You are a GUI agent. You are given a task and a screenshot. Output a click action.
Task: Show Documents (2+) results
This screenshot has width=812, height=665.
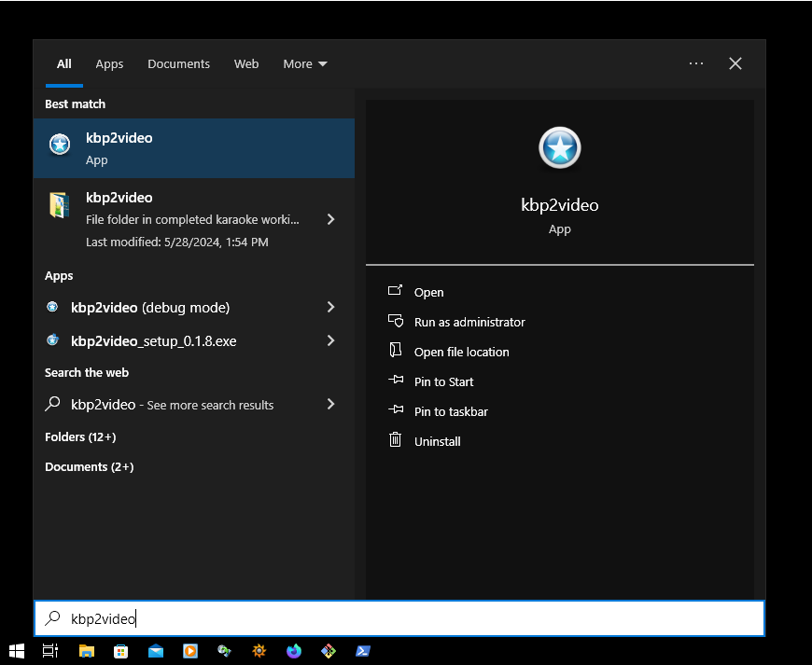click(x=89, y=466)
